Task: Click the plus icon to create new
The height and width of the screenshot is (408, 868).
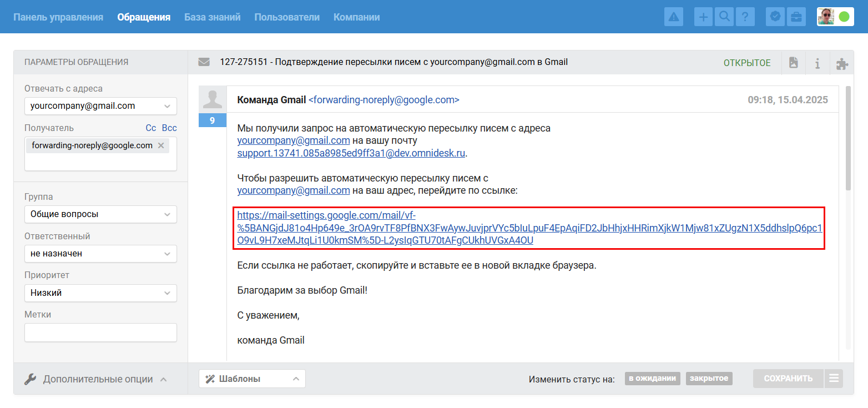Action: click(x=704, y=17)
